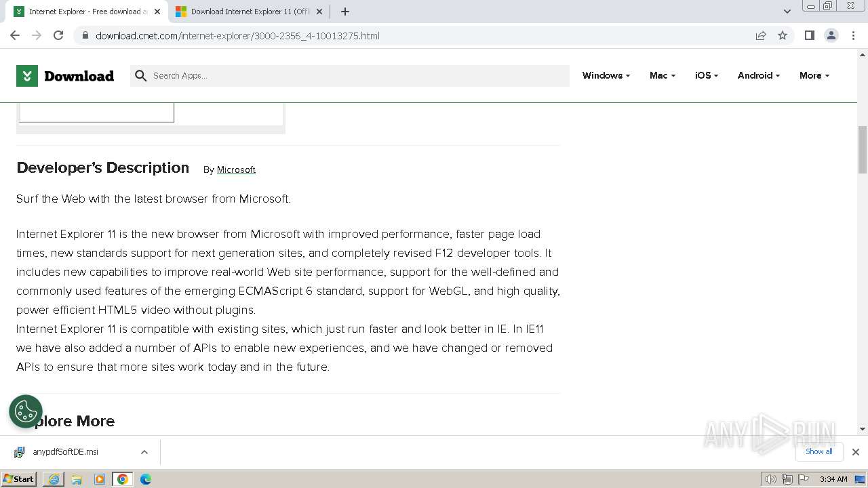Share this page icon
Image resolution: width=868 pixels, height=488 pixels.
pos(761,36)
